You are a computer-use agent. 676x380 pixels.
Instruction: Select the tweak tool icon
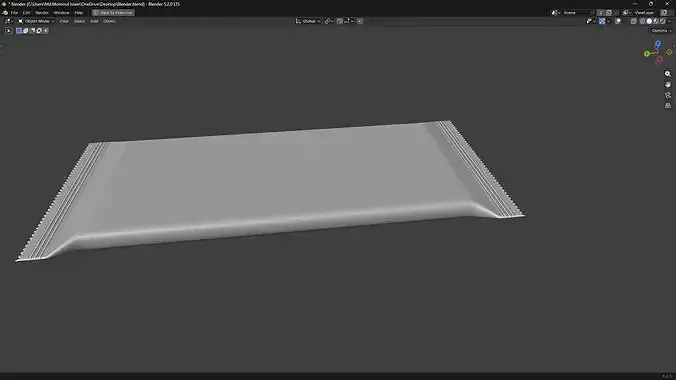click(x=8, y=31)
